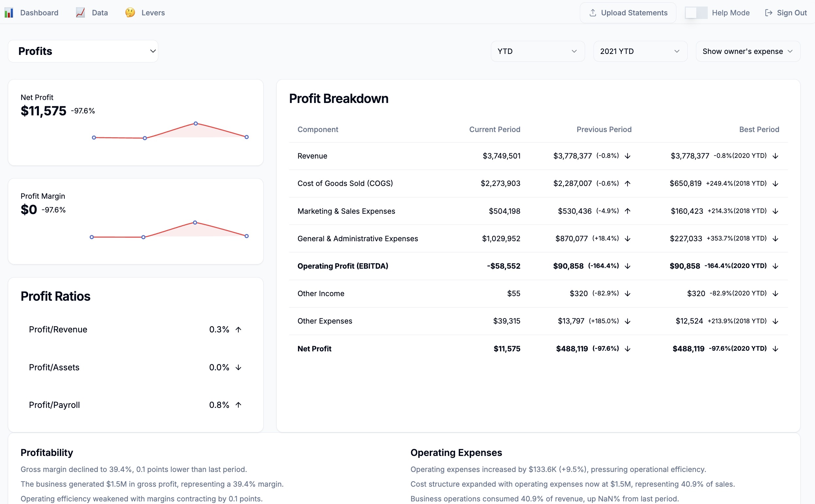Switch to the Levers tab
Viewport: 815px width, 504px height.
(x=153, y=13)
